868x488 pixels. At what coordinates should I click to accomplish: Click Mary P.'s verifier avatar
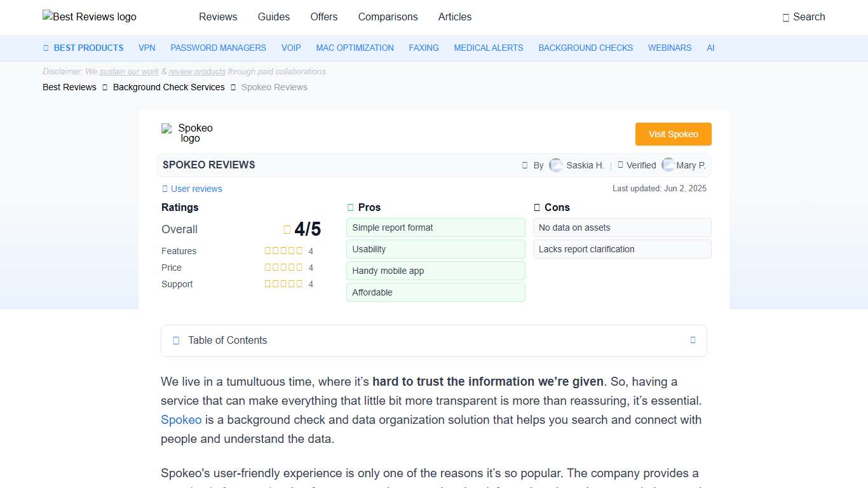click(x=668, y=165)
